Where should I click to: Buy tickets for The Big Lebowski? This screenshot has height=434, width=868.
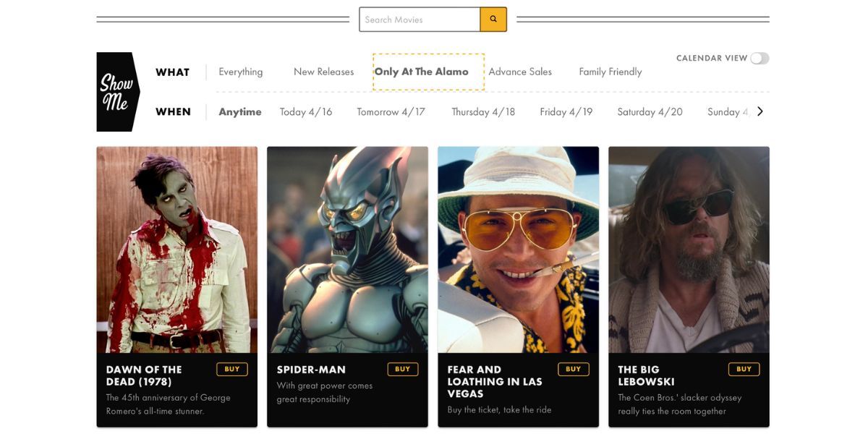pos(744,369)
